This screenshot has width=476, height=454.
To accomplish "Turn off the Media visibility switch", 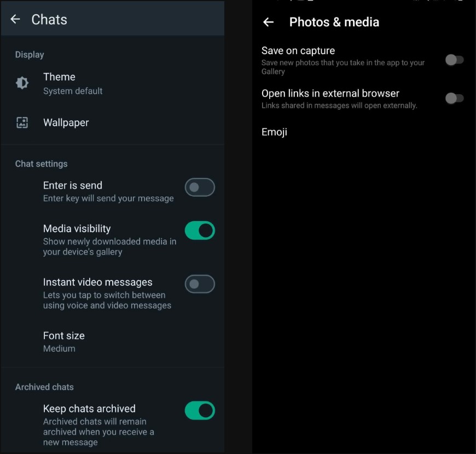I will click(x=200, y=231).
